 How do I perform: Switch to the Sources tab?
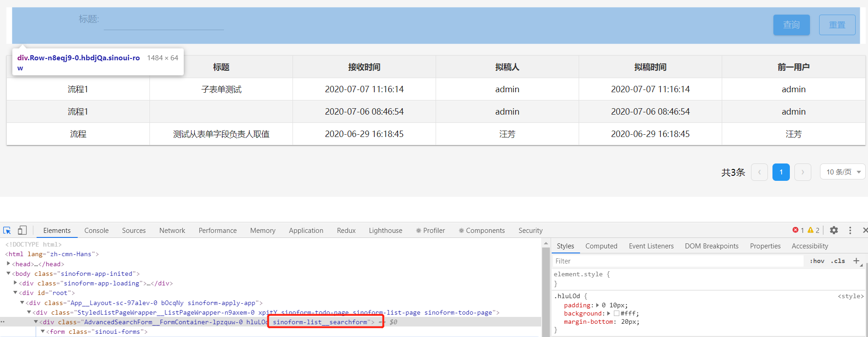click(134, 231)
